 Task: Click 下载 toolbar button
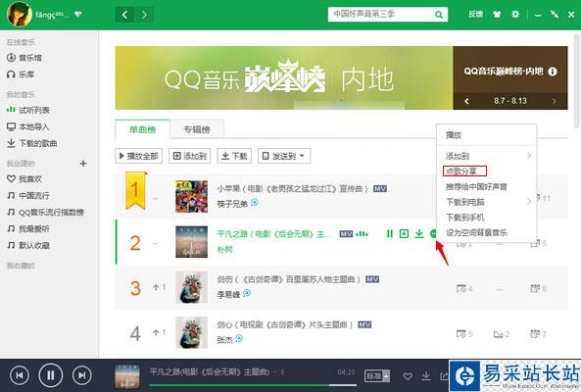point(234,156)
